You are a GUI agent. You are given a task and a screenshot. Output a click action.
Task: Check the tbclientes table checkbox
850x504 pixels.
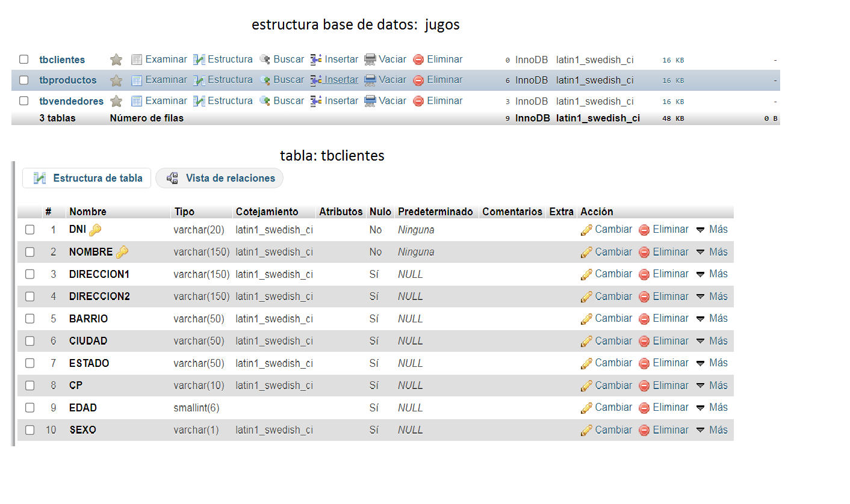pos(24,60)
